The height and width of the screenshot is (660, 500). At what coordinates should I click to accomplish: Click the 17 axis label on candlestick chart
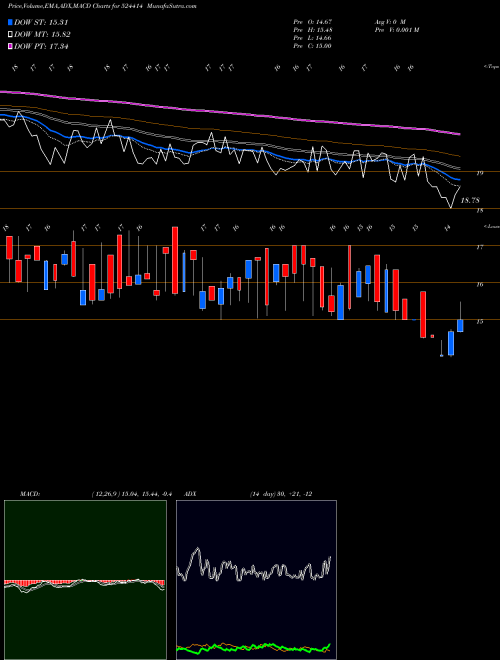click(x=480, y=247)
